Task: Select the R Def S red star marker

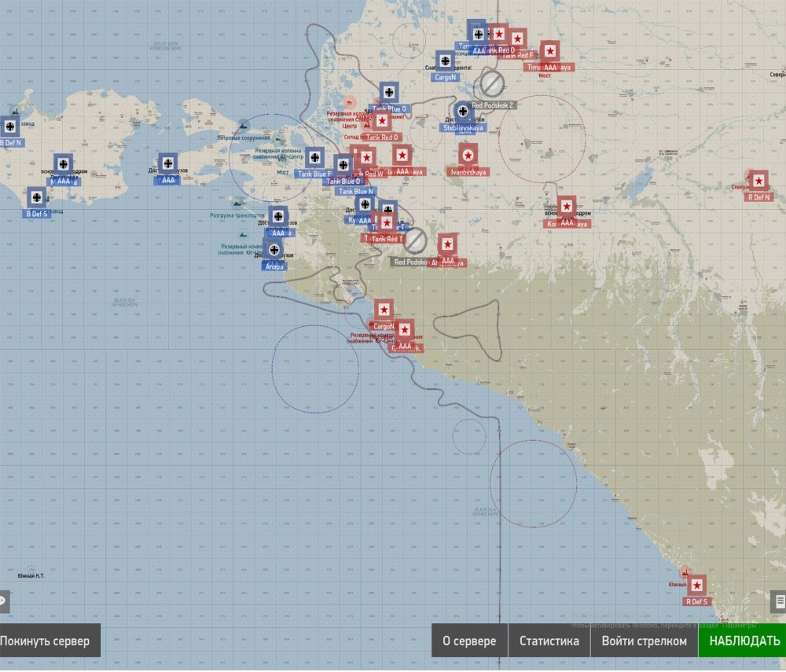Action: 696,586
